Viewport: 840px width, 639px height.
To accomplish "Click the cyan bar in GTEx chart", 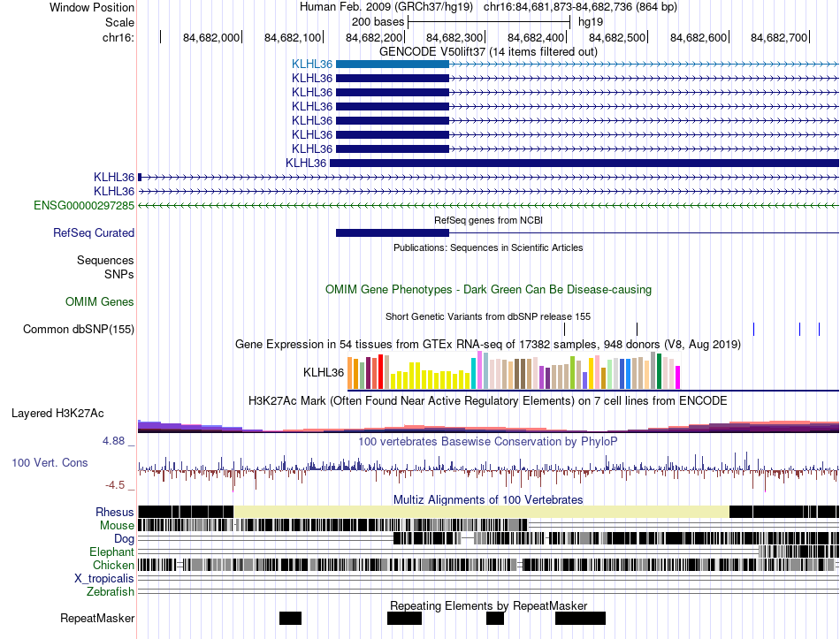I will point(474,373).
